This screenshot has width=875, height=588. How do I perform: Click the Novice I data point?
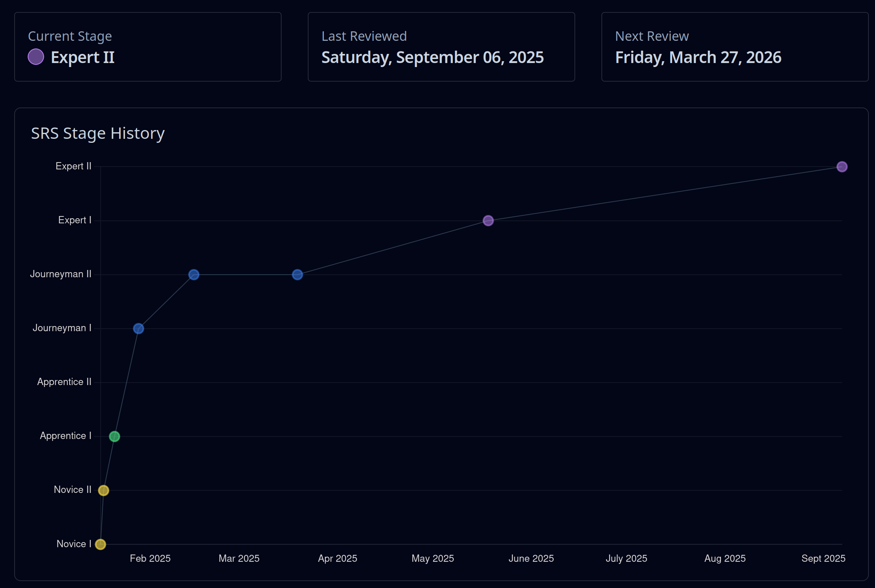101,544
